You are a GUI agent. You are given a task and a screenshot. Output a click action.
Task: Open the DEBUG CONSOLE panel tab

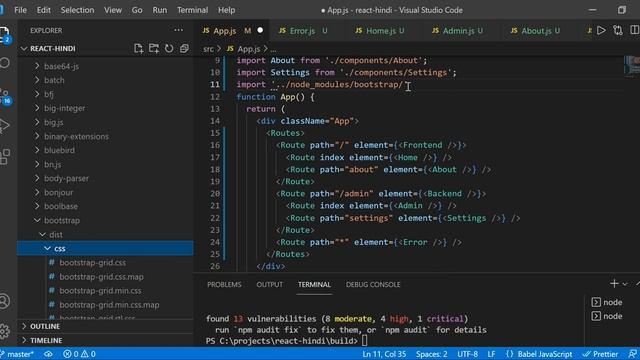(373, 284)
